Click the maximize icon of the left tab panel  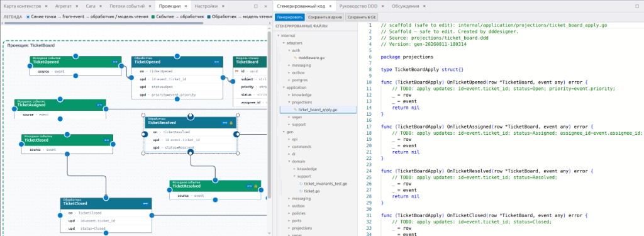256,6
